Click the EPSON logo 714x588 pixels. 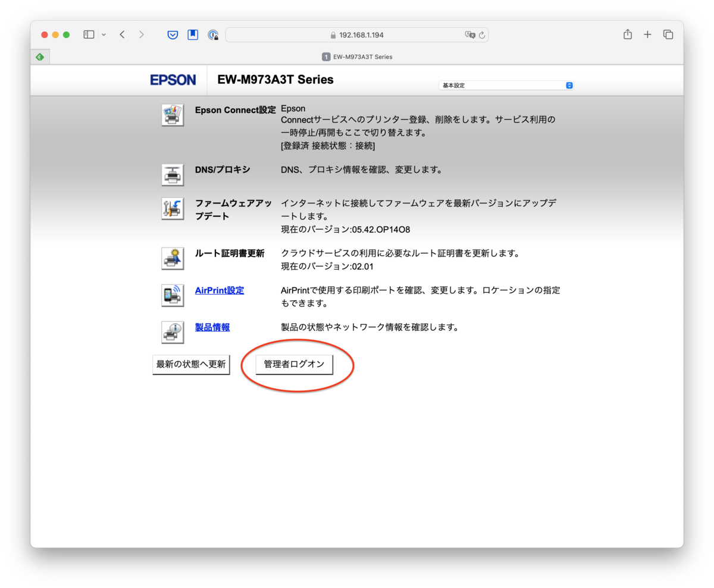173,80
